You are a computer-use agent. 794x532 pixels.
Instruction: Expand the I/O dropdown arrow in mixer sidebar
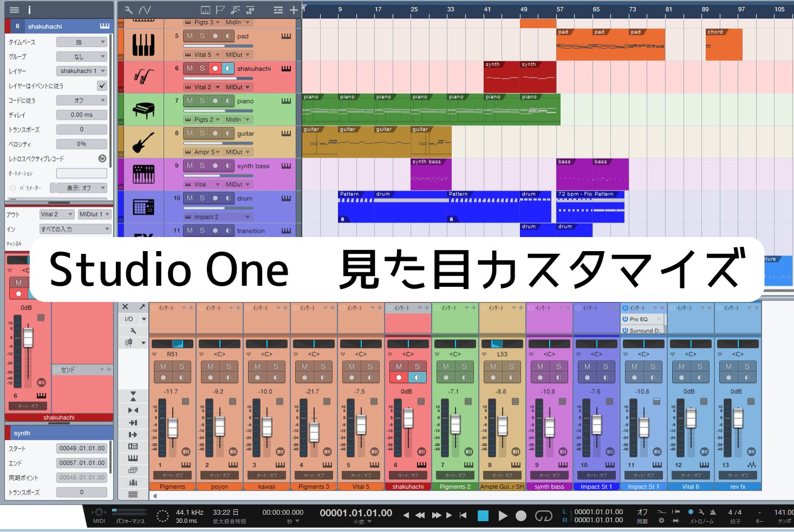point(143,319)
